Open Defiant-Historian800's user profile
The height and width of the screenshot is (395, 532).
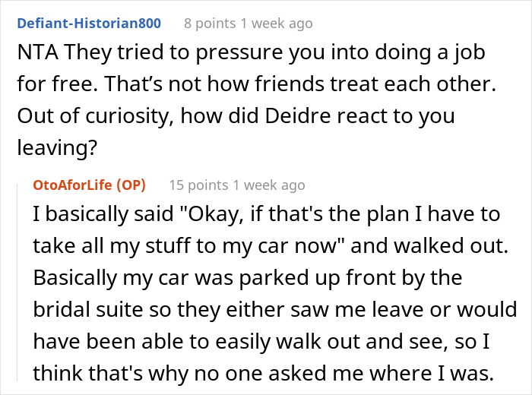tap(87, 24)
